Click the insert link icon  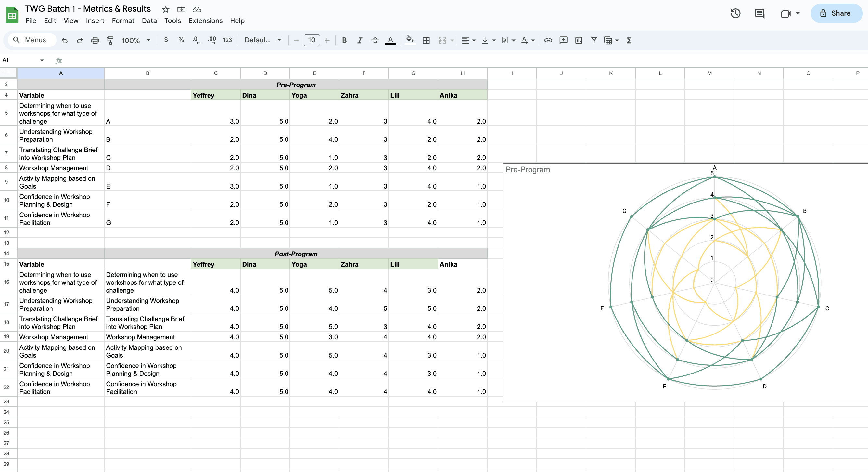click(x=548, y=40)
